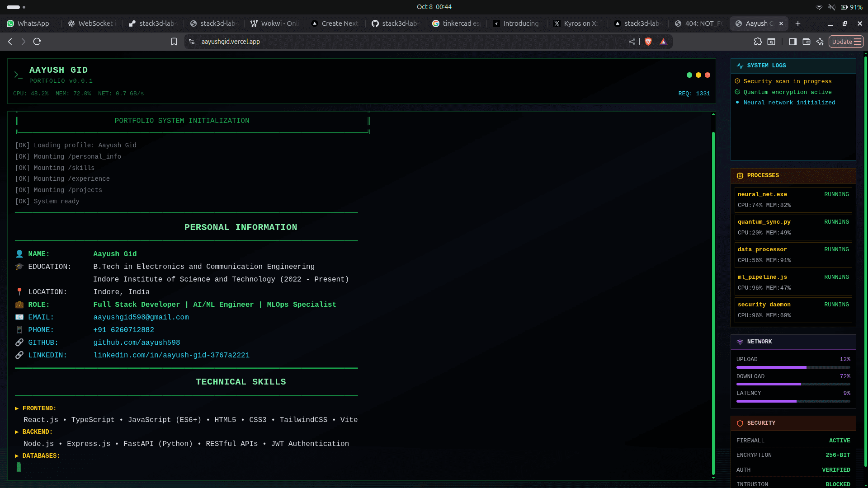
Task: Open the github.com/aayush598 link
Action: [137, 343]
